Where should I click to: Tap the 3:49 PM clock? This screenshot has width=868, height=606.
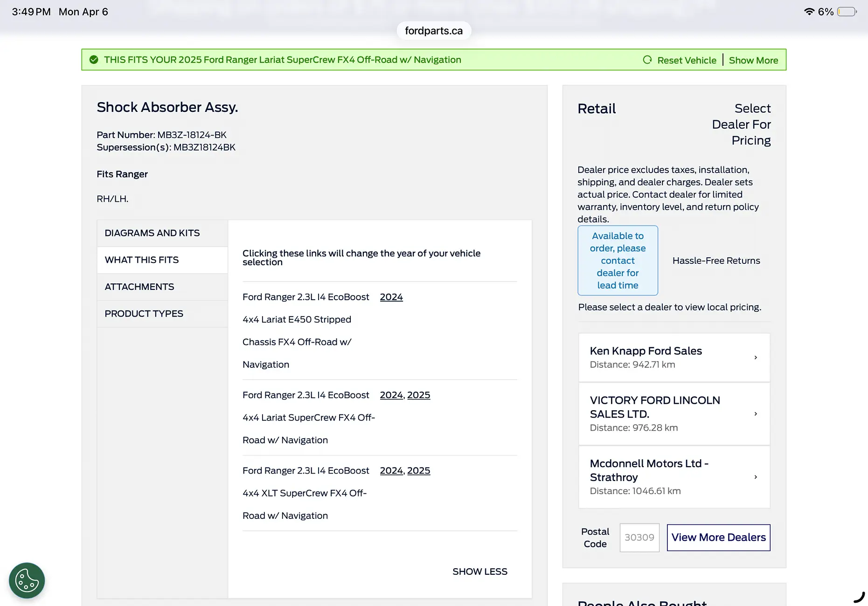coord(31,12)
